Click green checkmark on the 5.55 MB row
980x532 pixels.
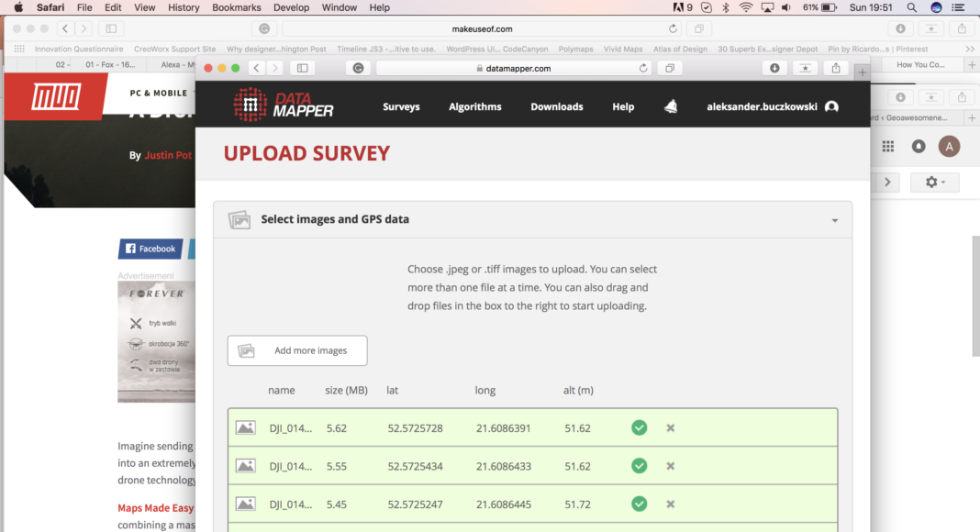[x=640, y=466]
